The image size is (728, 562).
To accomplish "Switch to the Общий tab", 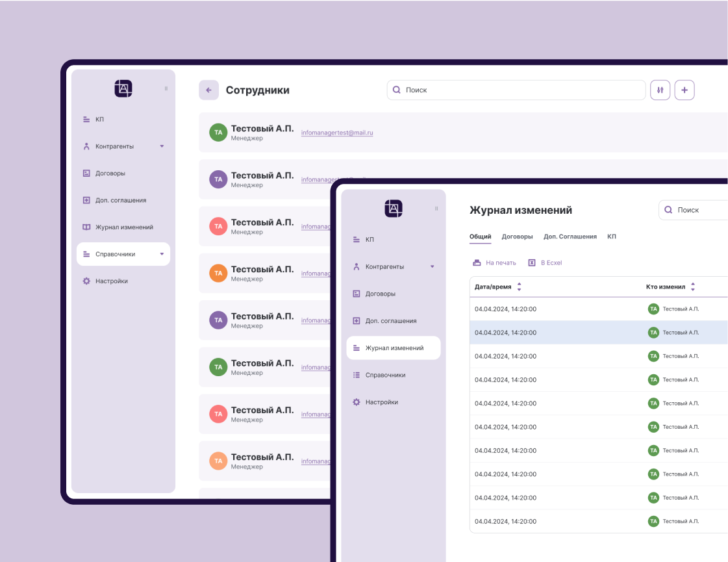I will point(480,237).
